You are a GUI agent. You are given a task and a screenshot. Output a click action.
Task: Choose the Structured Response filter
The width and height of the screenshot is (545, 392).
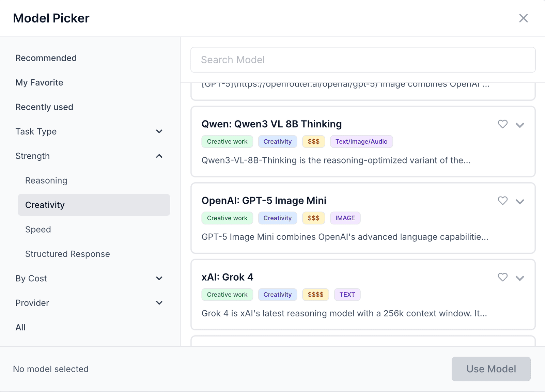point(67,254)
